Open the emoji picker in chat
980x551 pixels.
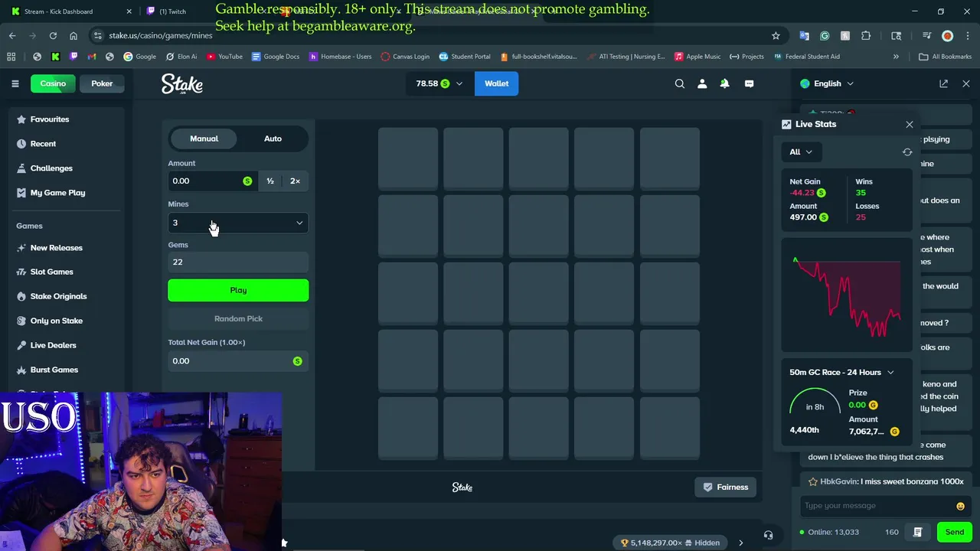(960, 506)
